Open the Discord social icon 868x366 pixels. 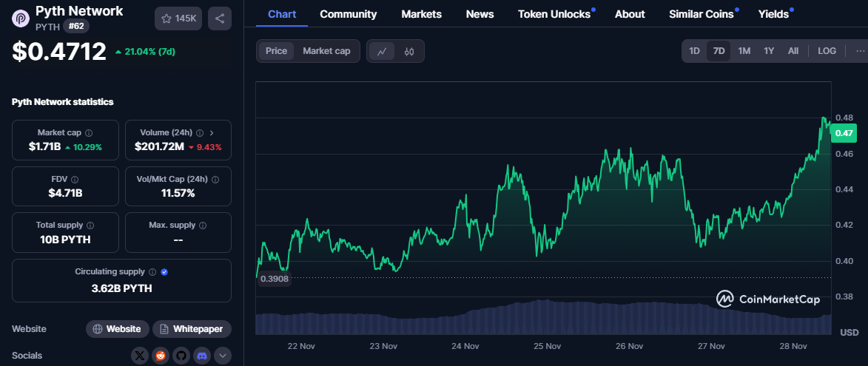tap(201, 356)
